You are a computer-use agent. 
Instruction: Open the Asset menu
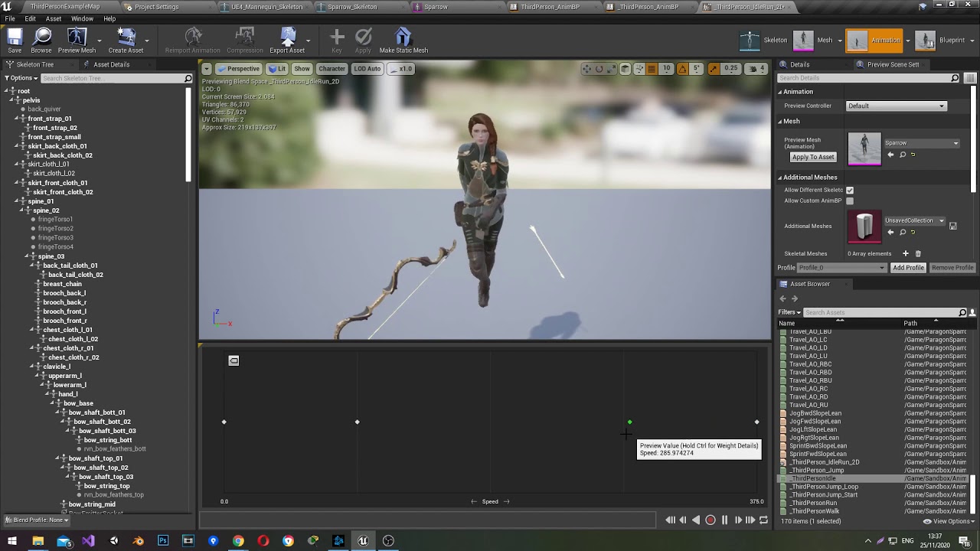coord(54,18)
